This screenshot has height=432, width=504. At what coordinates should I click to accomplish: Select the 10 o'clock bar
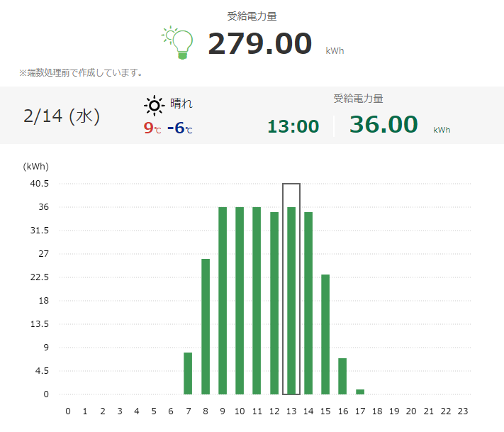click(240, 301)
